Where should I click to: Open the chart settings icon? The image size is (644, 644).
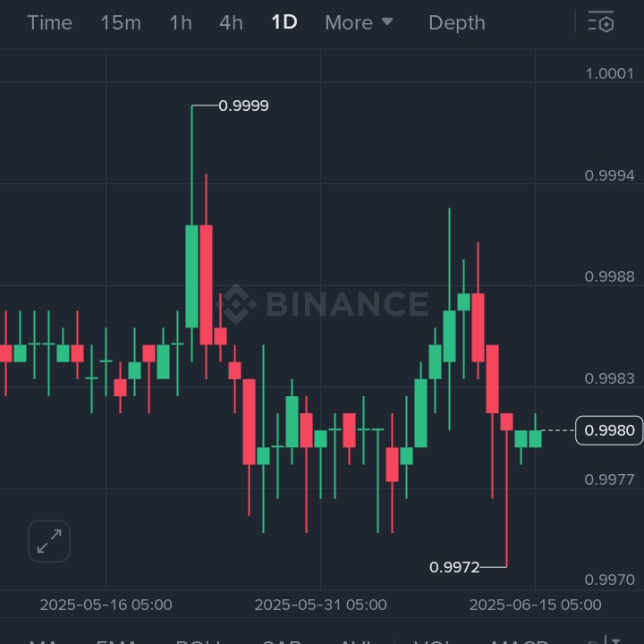(x=600, y=22)
